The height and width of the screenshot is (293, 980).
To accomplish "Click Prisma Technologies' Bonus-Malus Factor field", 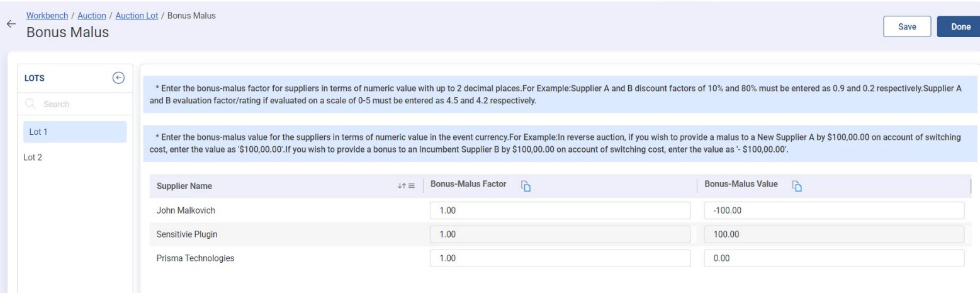I will 560,258.
